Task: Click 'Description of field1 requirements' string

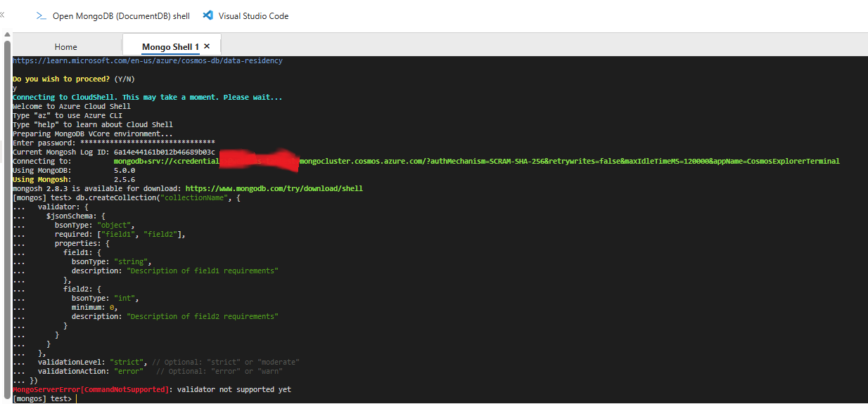Action: [203, 271]
